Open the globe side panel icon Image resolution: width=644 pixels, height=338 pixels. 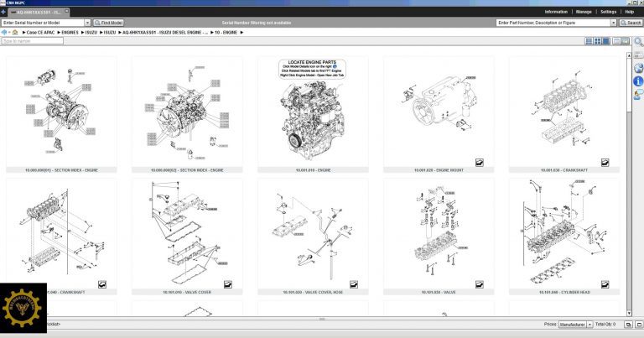click(x=638, y=68)
